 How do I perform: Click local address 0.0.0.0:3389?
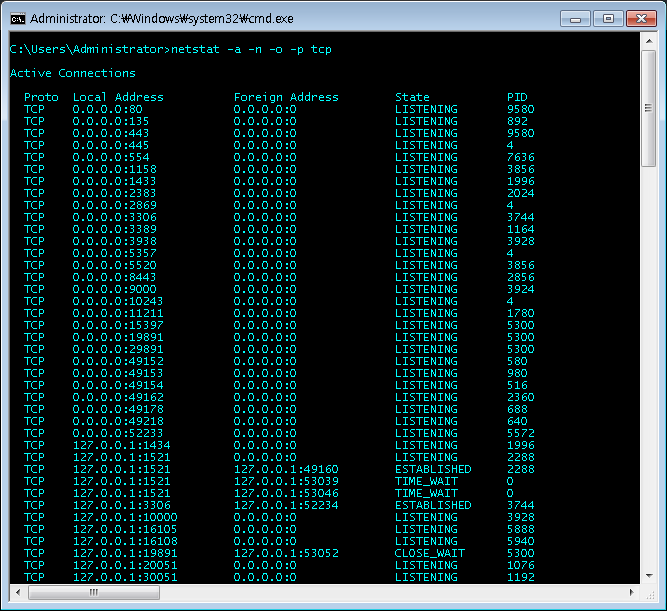(114, 229)
